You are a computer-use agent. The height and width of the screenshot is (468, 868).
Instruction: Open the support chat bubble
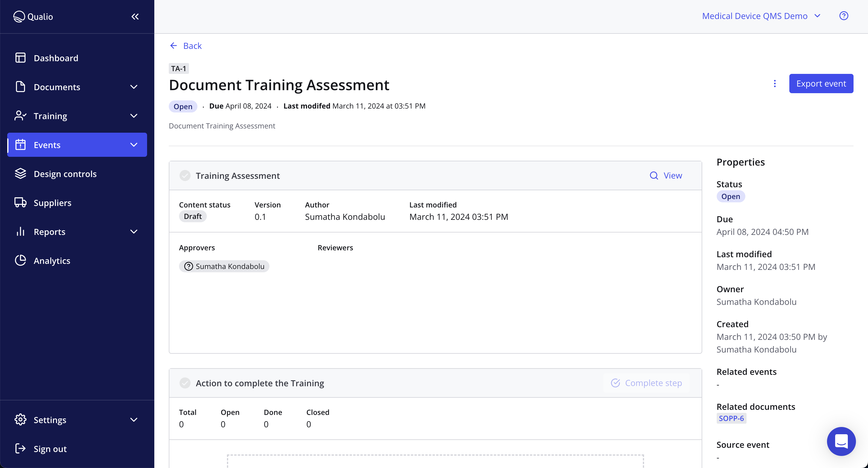click(x=841, y=441)
